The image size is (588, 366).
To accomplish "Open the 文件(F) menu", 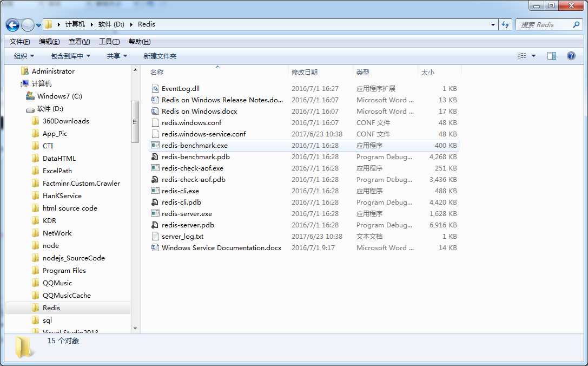I will pos(19,42).
